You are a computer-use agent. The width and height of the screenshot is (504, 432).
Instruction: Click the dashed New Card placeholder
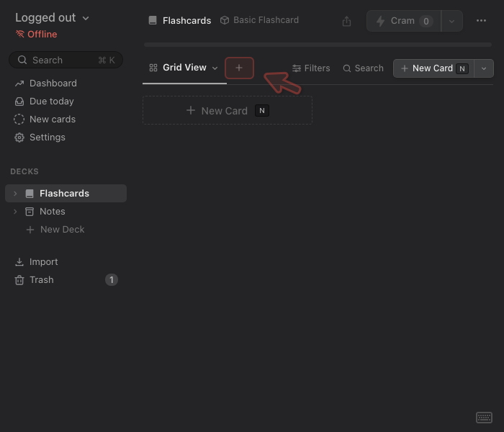tap(227, 110)
